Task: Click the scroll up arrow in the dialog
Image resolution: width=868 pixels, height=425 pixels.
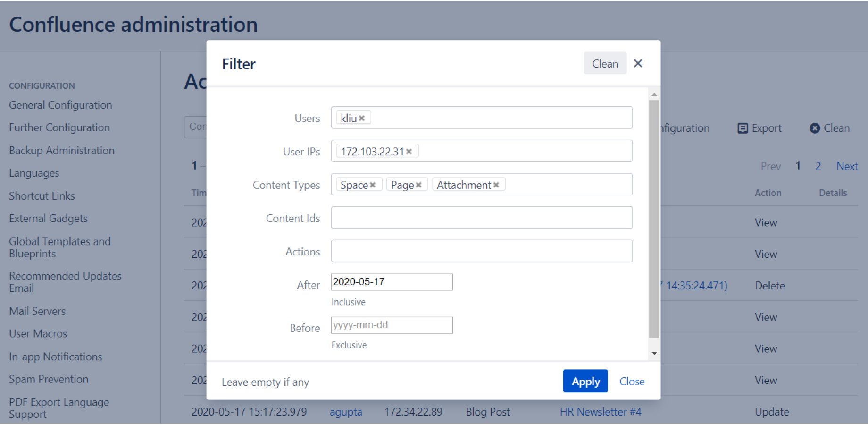Action: pyautogui.click(x=654, y=94)
